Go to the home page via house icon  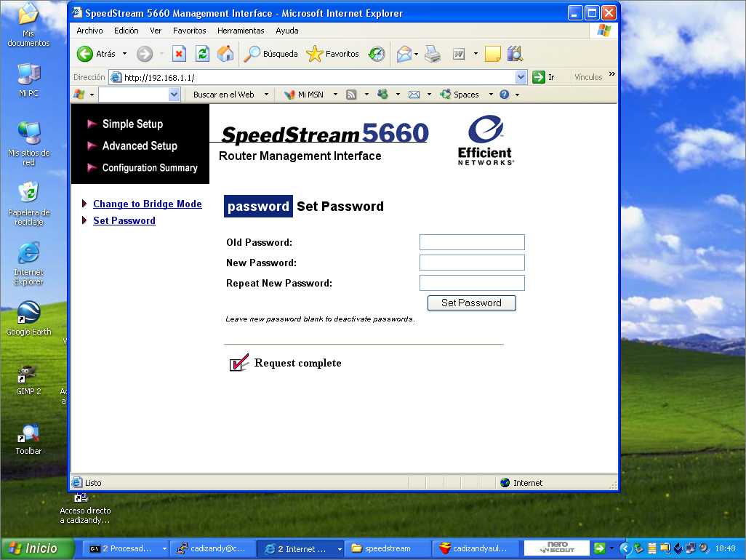225,54
